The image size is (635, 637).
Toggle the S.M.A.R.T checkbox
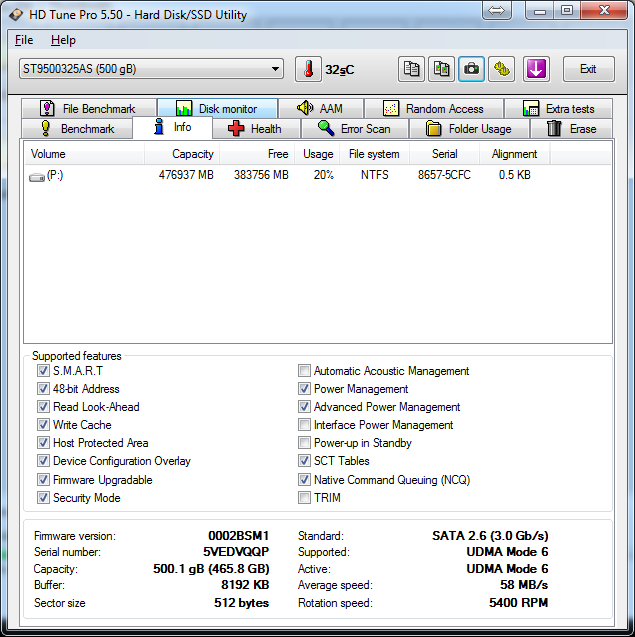(x=43, y=370)
